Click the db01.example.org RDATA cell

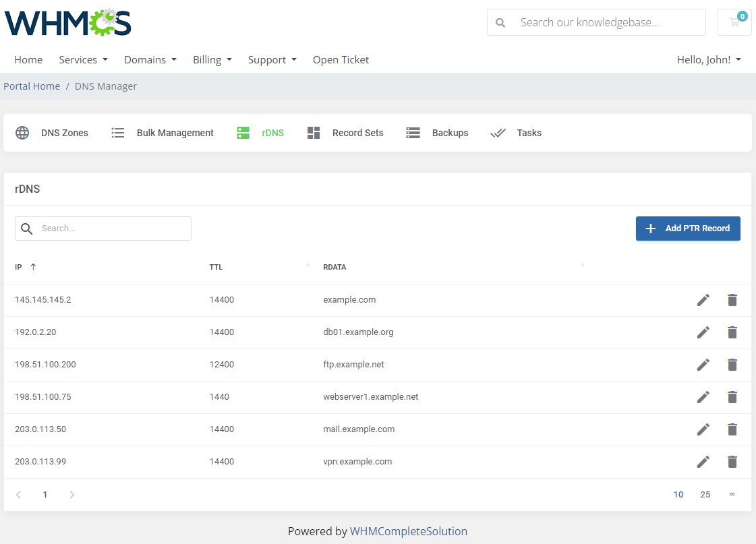pyautogui.click(x=358, y=332)
